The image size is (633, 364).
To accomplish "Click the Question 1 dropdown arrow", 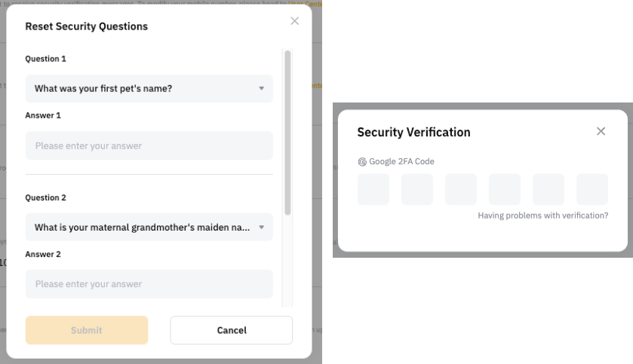I will (x=261, y=88).
